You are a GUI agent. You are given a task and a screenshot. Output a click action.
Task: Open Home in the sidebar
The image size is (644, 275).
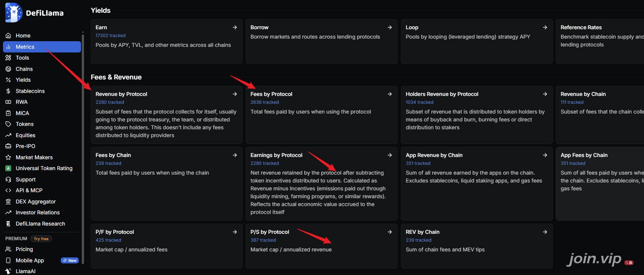[42, 36]
